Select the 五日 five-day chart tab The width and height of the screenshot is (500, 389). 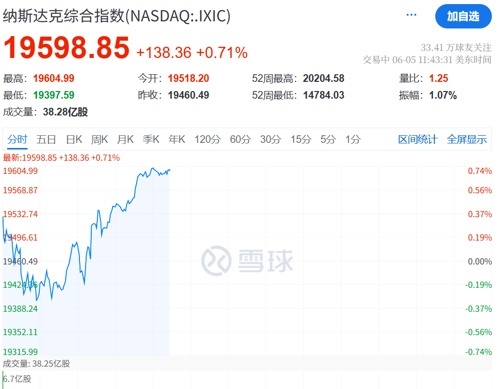pos(46,139)
